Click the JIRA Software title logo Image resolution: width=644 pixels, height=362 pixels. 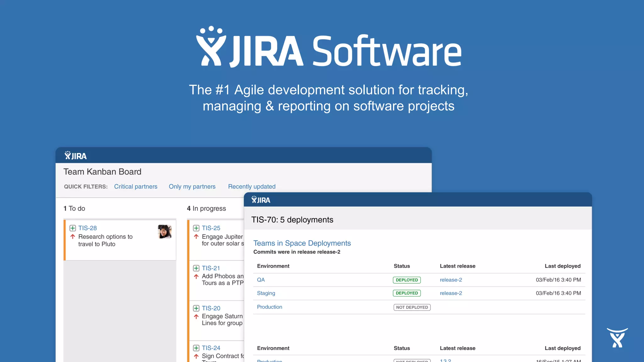[329, 47]
